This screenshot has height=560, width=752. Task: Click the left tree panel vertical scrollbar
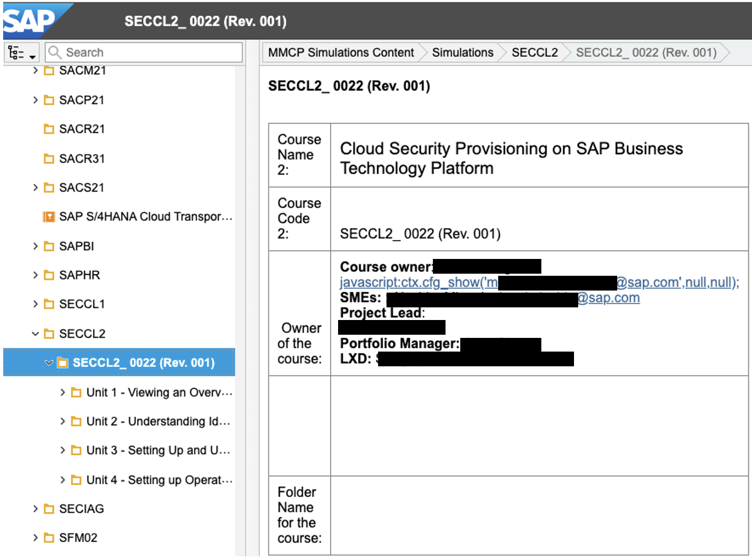(x=240, y=311)
